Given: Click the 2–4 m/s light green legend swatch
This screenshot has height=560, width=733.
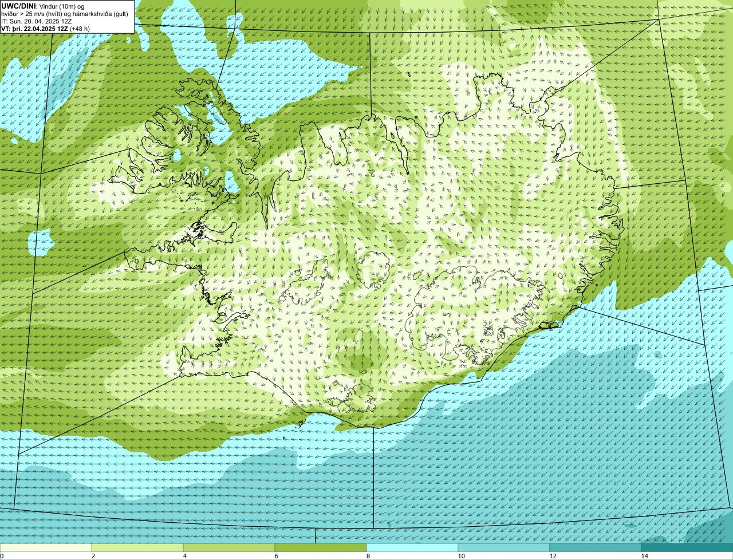Looking at the screenshot, I should [137, 547].
